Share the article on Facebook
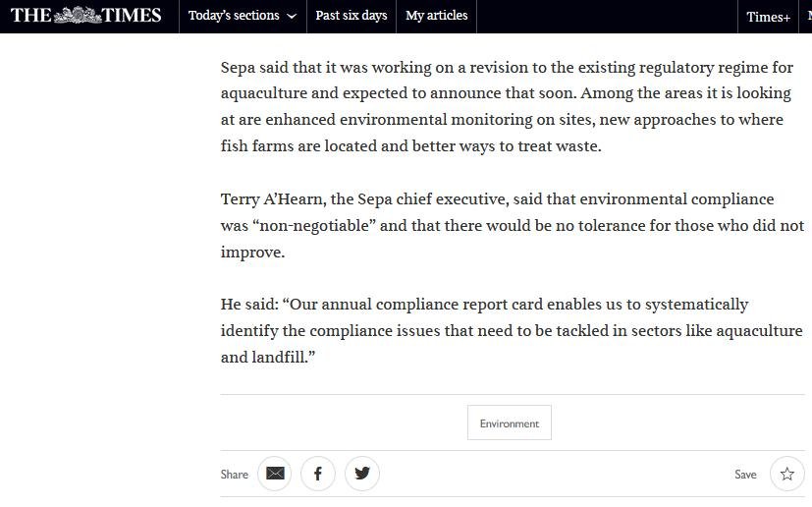 (x=318, y=474)
